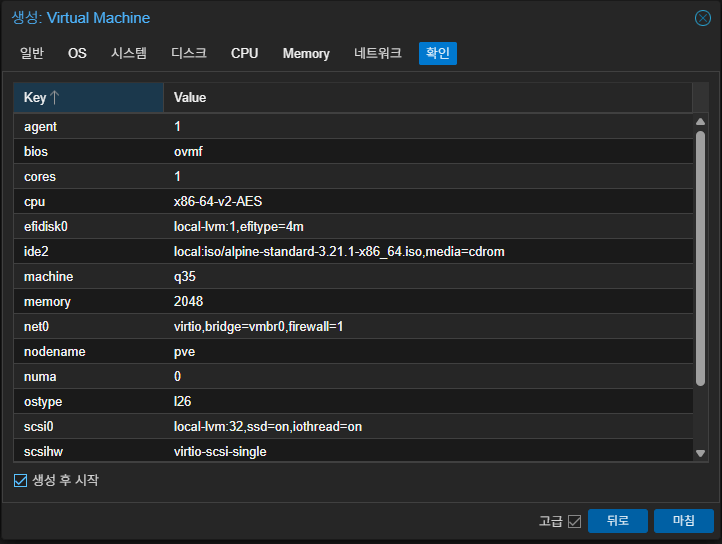Go to the 시스템 tab
This screenshot has width=722, height=544.
click(x=129, y=53)
